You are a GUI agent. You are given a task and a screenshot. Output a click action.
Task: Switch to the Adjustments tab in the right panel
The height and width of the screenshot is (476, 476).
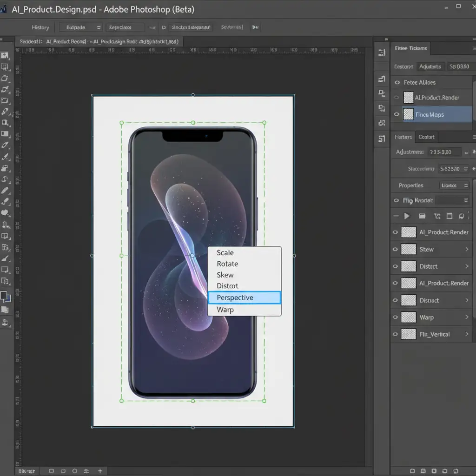[x=430, y=66]
